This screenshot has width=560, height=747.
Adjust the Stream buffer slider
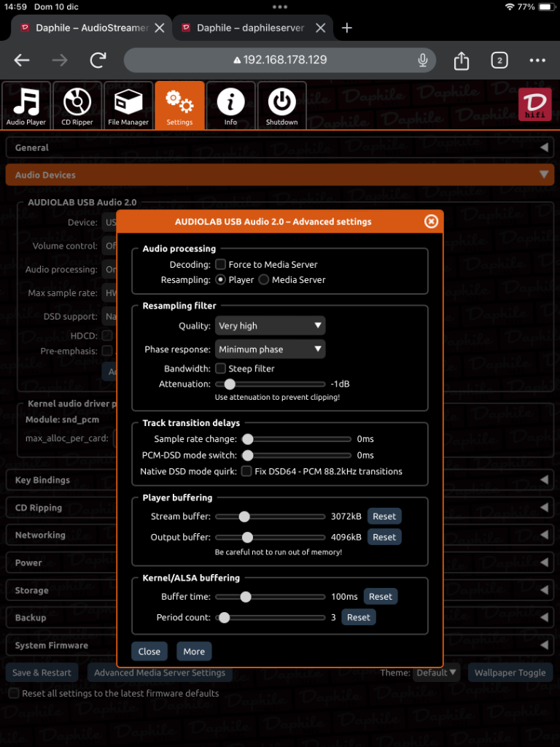pyautogui.click(x=270, y=516)
